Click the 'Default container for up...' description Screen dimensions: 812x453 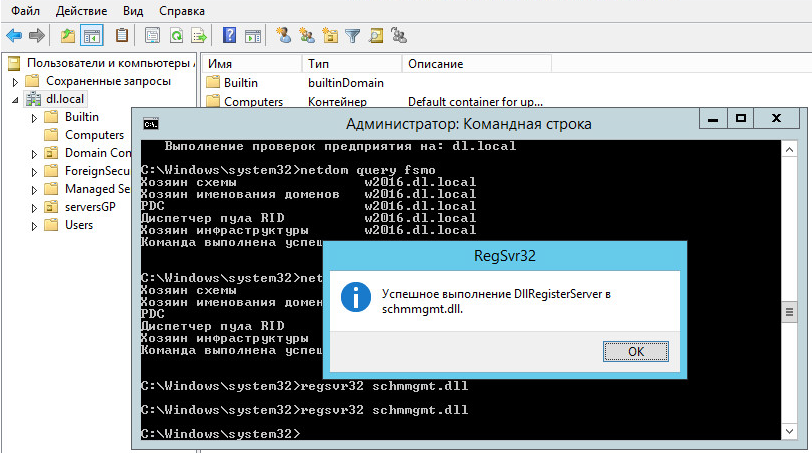click(x=475, y=101)
